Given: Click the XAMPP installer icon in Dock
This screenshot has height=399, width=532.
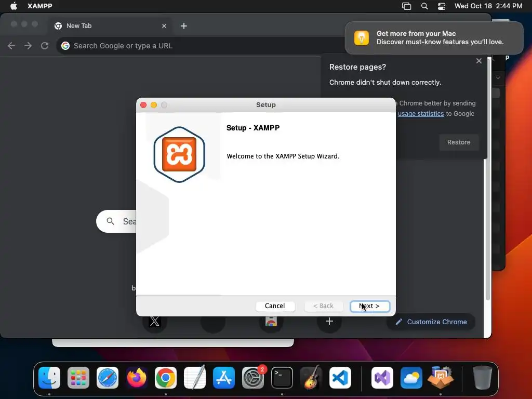Looking at the screenshot, I should click(441, 378).
